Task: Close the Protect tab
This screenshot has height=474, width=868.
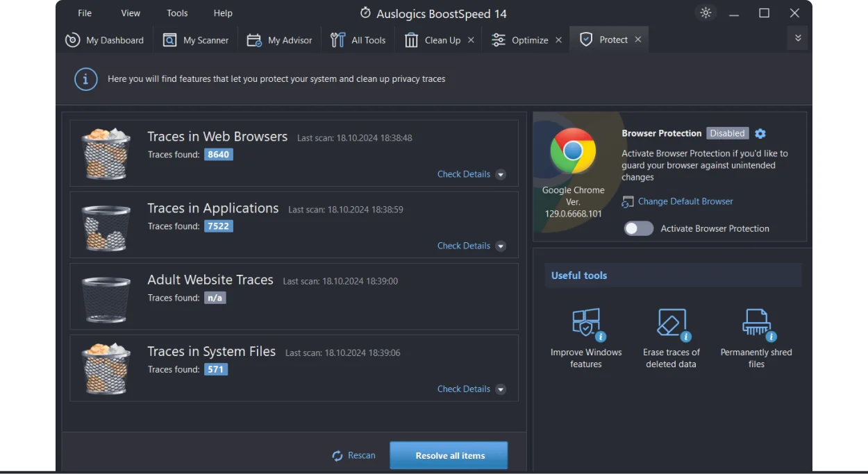Action: coord(637,40)
